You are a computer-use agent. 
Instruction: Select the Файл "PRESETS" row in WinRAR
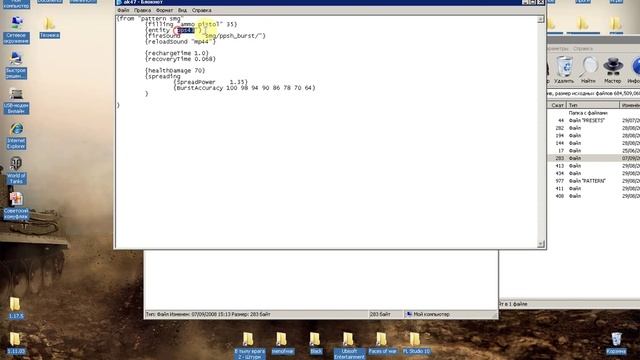coord(593,120)
